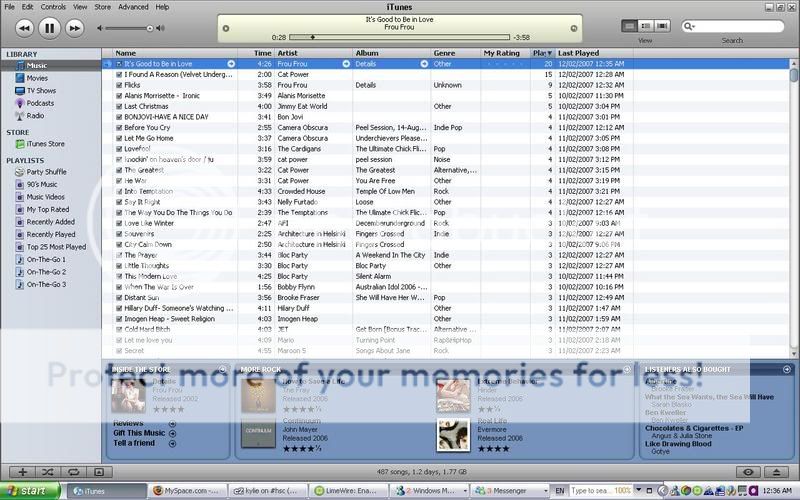
Task: Uncheck the Distant Sun checkbox
Action: click(119, 297)
